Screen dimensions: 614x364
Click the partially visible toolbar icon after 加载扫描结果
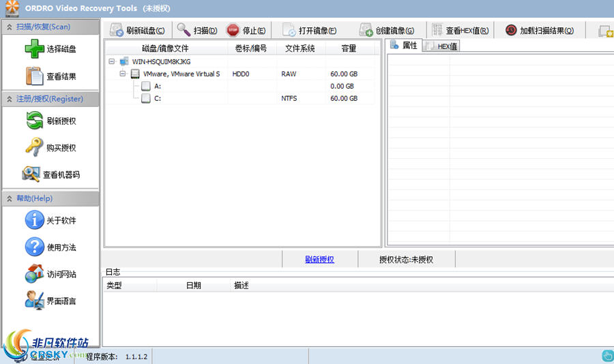[x=606, y=31]
